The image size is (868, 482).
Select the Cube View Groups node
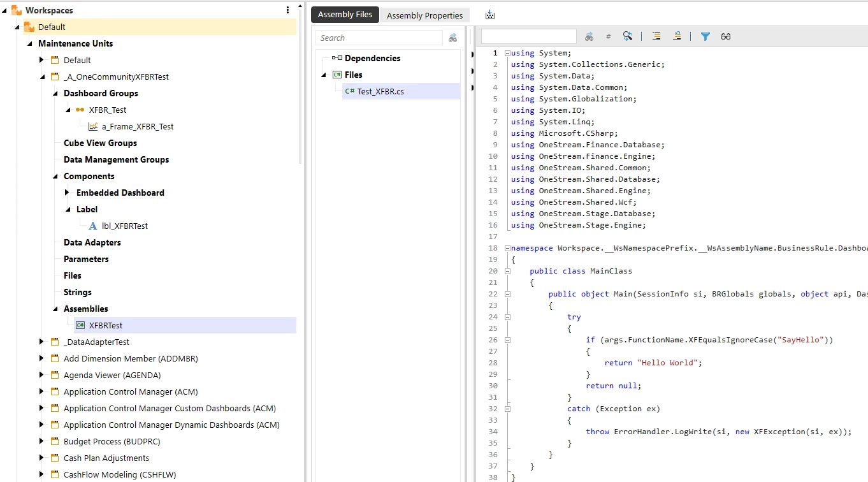pos(100,143)
